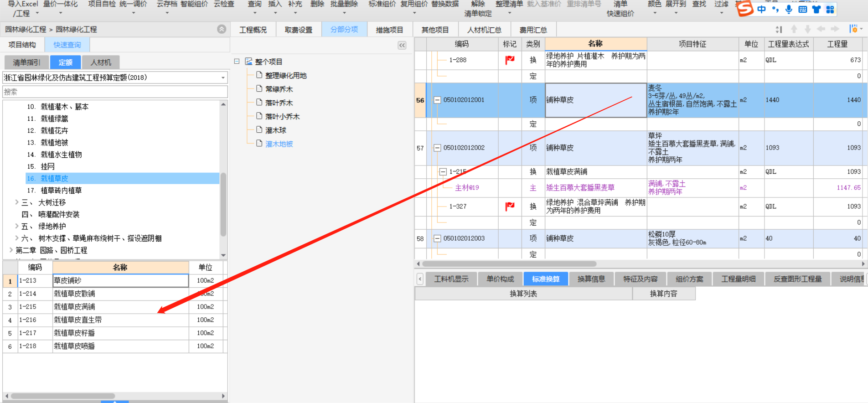Collapse item 050102012003 with minus box
868x403 pixels.
tap(437, 238)
